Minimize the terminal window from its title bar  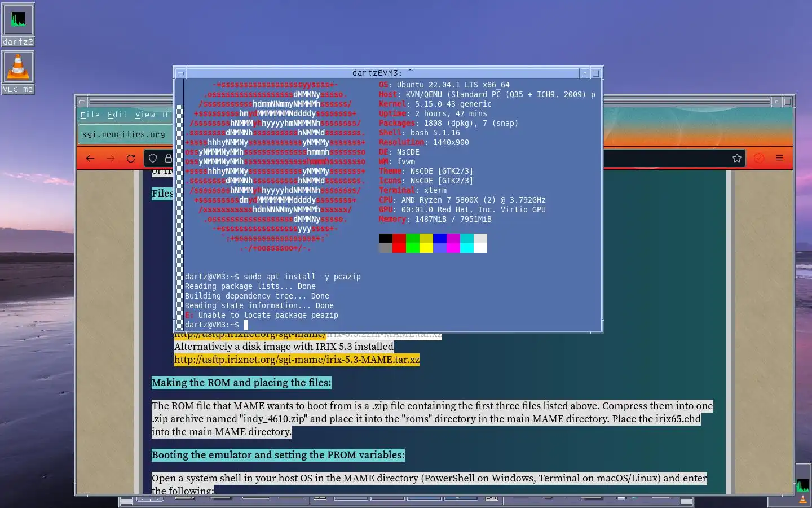click(x=585, y=73)
